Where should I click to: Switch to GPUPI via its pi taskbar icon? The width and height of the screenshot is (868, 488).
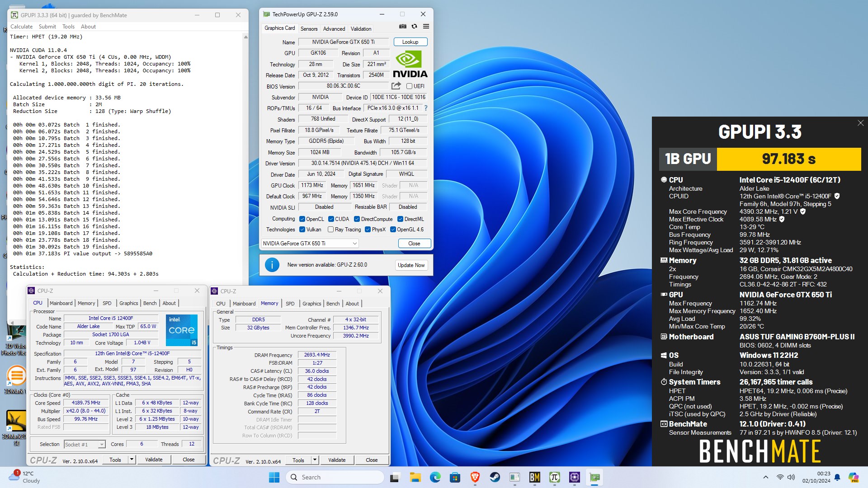(x=554, y=477)
